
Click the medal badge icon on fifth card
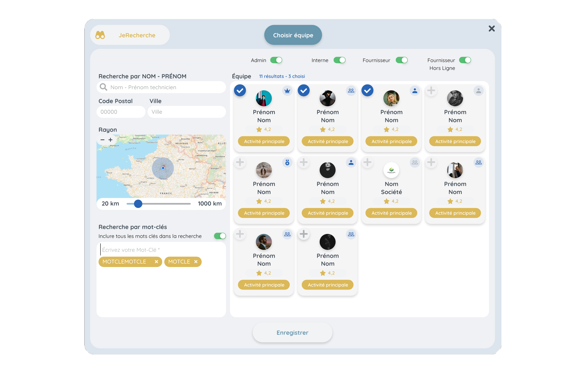[x=287, y=162]
